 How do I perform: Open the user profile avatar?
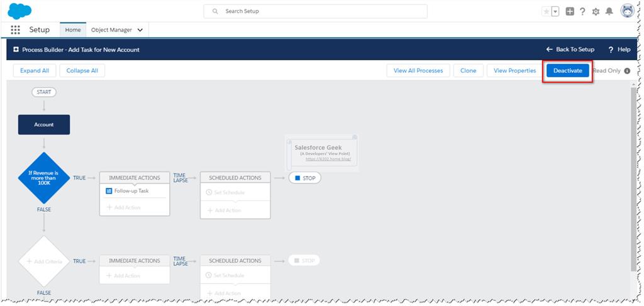point(628,11)
